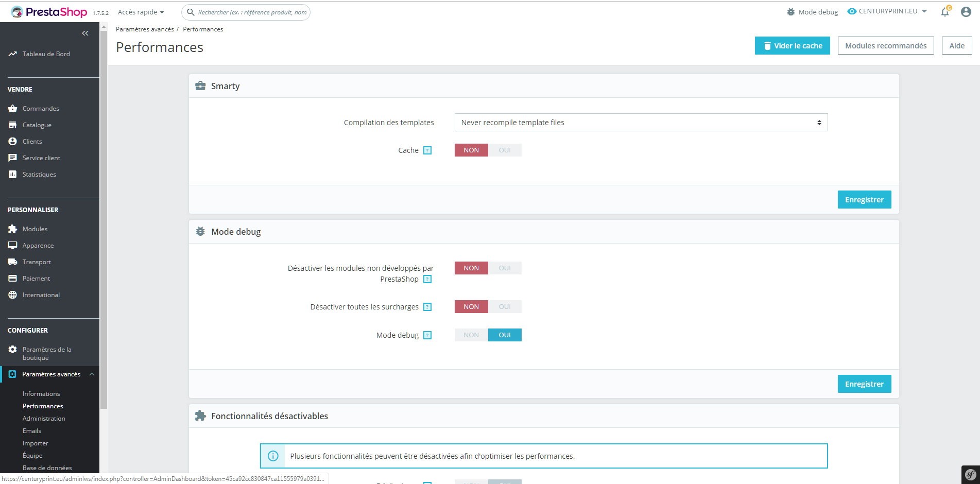The height and width of the screenshot is (484, 980).
Task: Go to Administration submenu item
Action: (44, 419)
